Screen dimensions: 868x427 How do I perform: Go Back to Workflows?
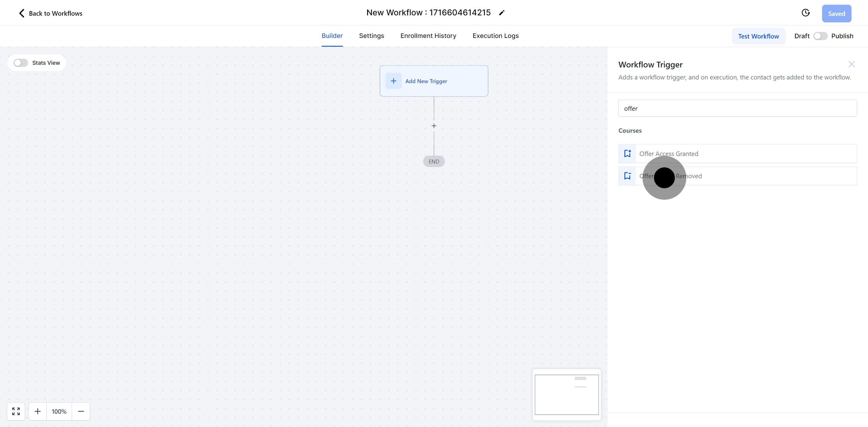click(x=50, y=14)
